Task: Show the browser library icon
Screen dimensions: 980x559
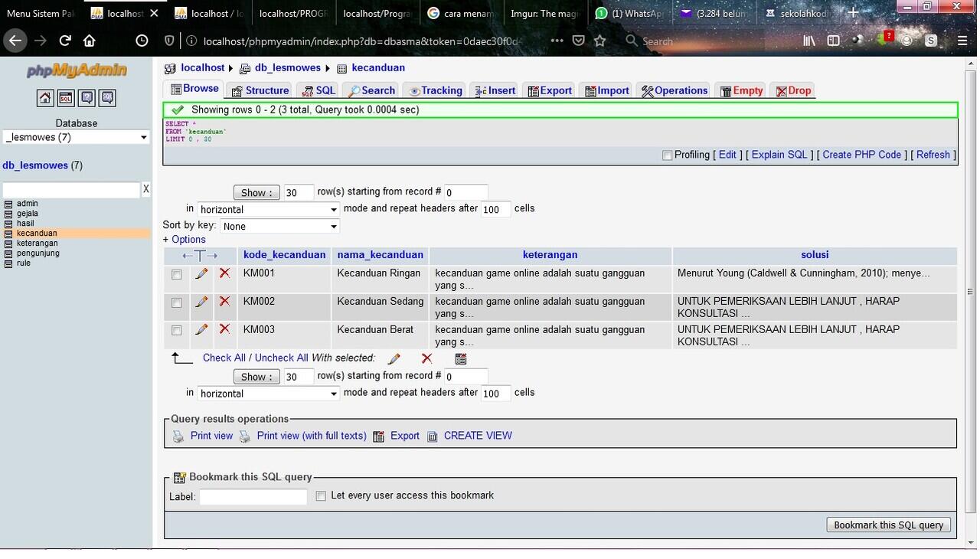Action: pyautogui.click(x=809, y=41)
